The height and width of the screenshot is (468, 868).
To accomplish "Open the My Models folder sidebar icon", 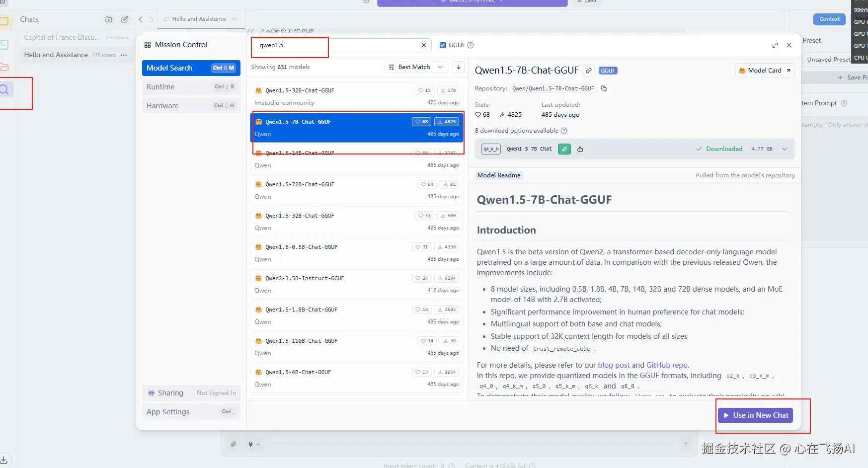I will click(4, 67).
